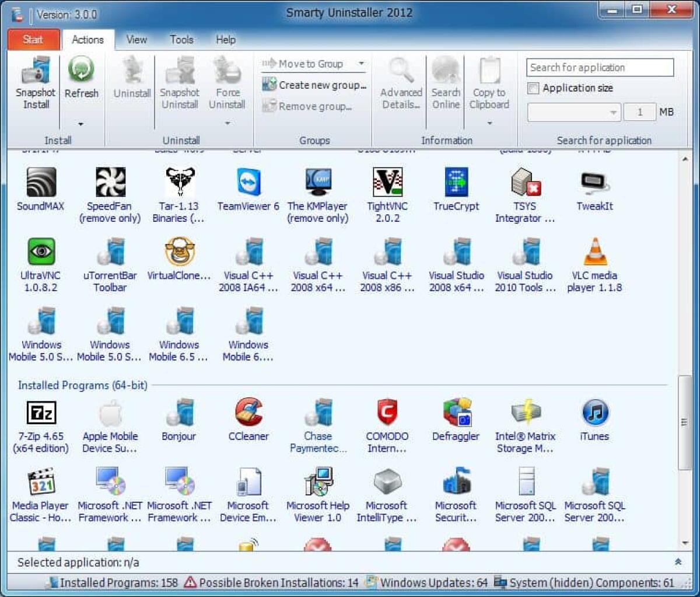Select the iTunes application icon
Image resolution: width=700 pixels, height=597 pixels.
pyautogui.click(x=594, y=412)
